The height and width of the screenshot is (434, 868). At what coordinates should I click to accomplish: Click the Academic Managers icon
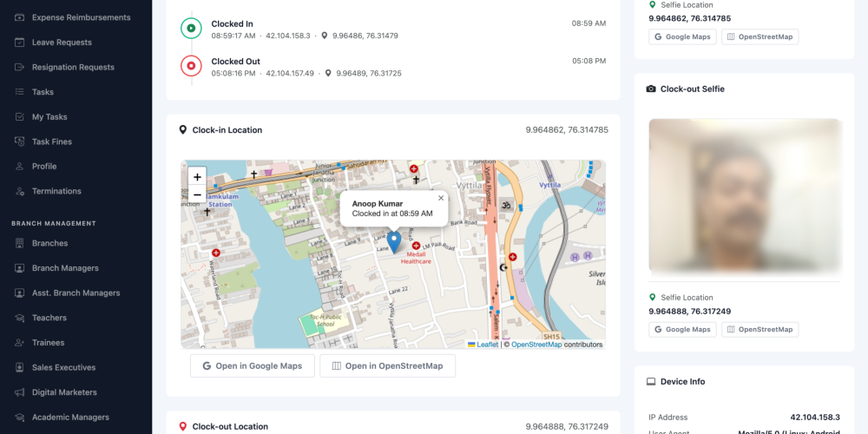click(19, 418)
